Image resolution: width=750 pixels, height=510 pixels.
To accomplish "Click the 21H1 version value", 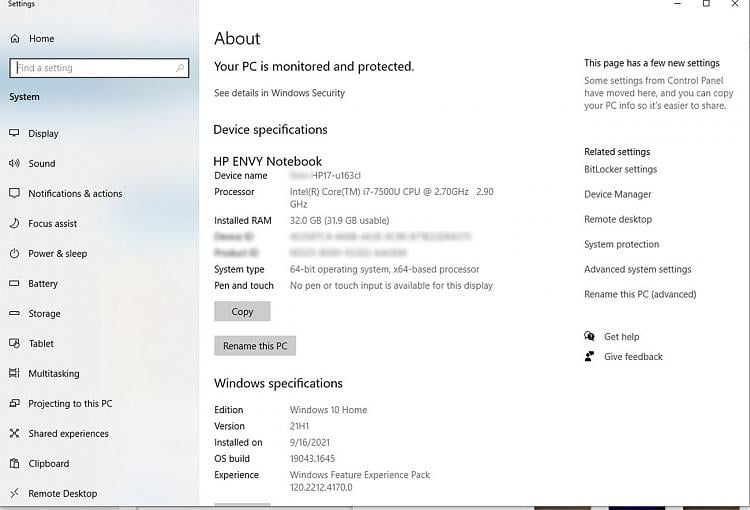I will [299, 426].
